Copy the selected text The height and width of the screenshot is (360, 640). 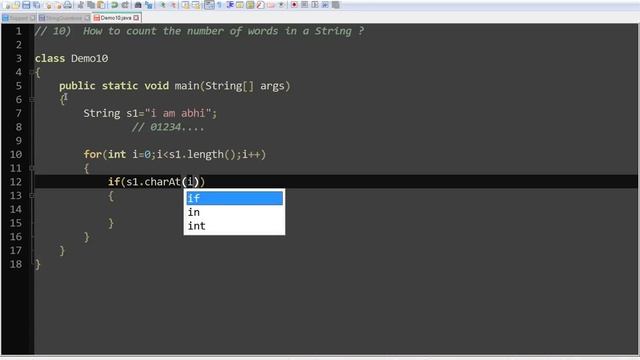pyautogui.click(x=90, y=5)
